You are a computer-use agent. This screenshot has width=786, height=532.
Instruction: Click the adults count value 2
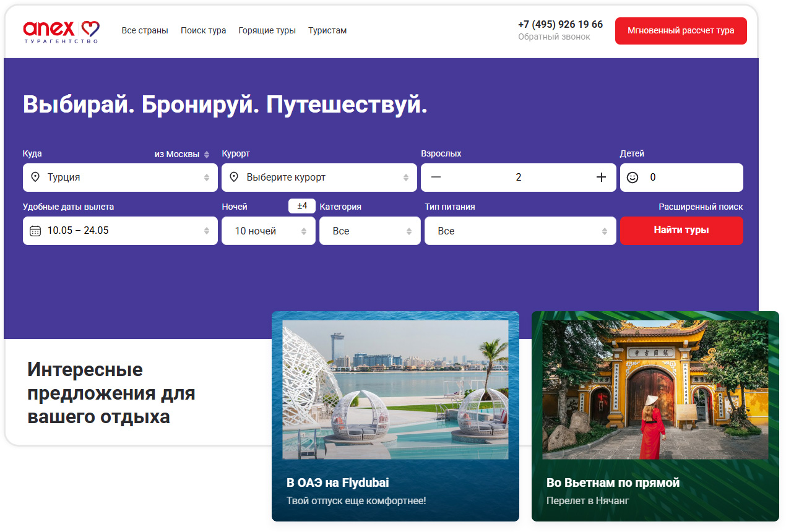click(519, 178)
